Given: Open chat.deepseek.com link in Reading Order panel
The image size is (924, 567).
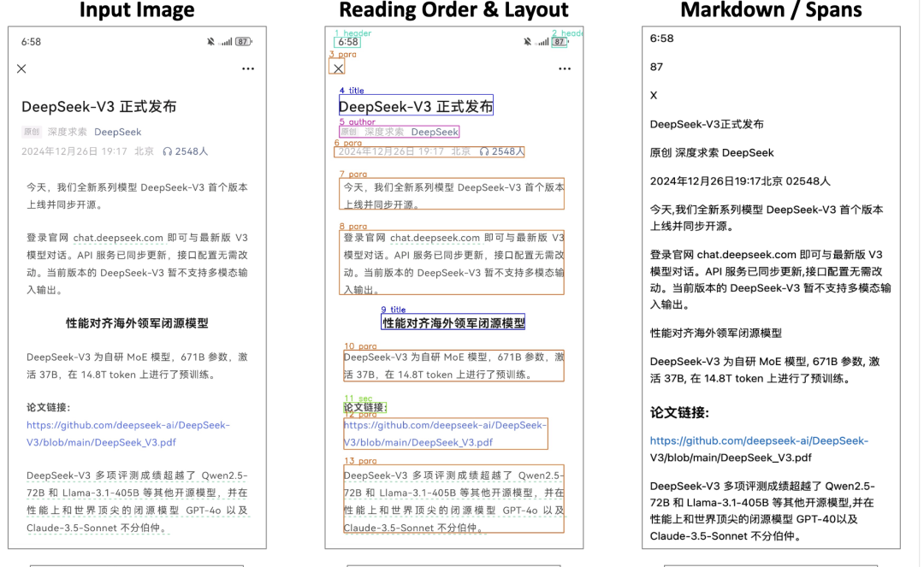Looking at the screenshot, I should (x=435, y=238).
